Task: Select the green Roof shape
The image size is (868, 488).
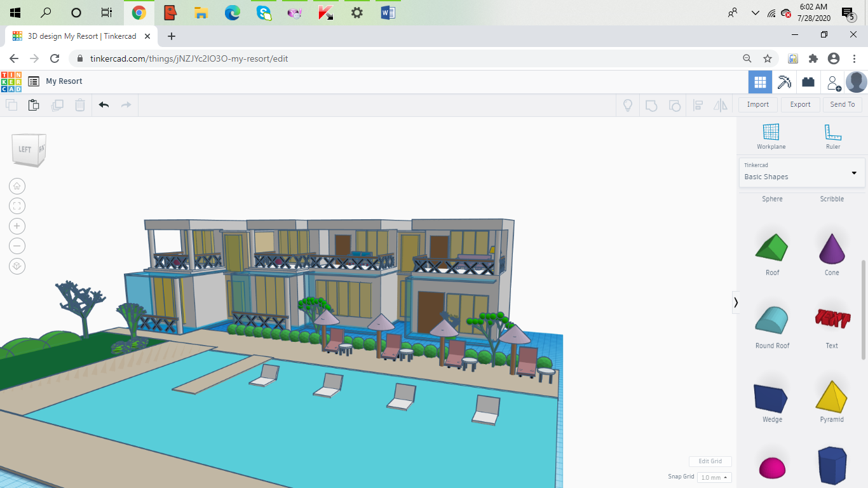Action: tap(772, 248)
